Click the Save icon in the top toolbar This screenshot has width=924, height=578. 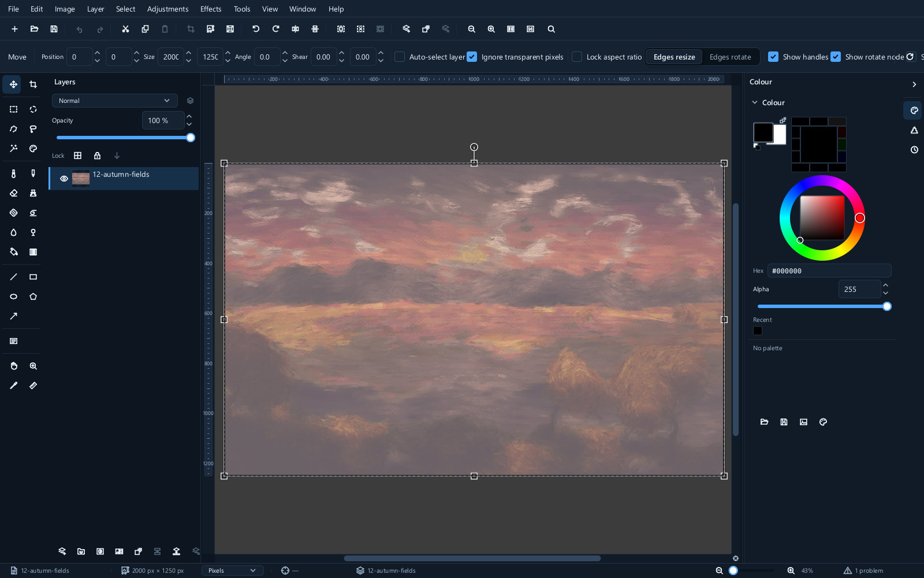[x=54, y=29]
